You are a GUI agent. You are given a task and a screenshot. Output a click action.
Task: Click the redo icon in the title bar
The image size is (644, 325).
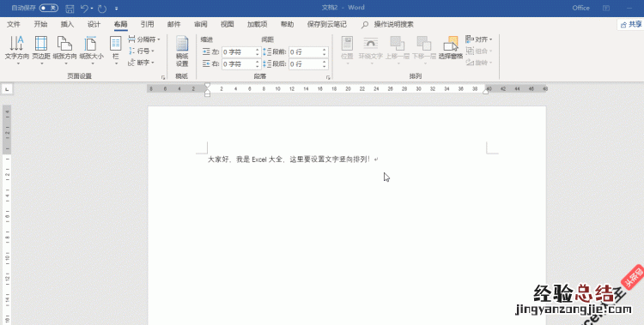pos(102,9)
